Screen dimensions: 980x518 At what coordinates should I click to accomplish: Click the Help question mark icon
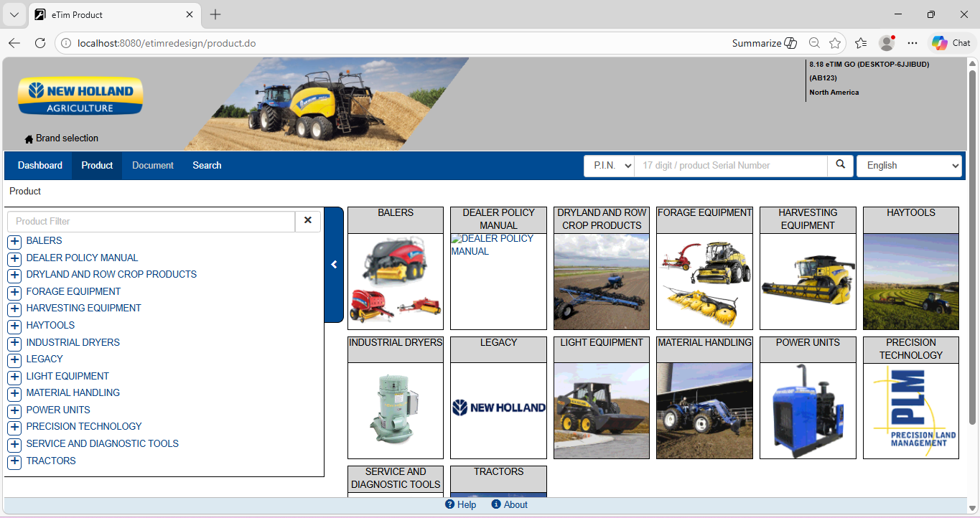(x=449, y=504)
